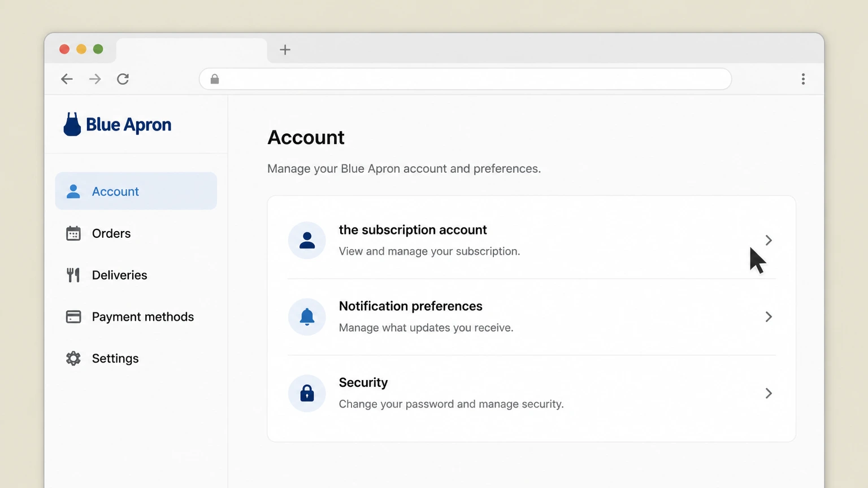Go forward with the browser forward arrow
The image size is (868, 488).
[x=95, y=79]
